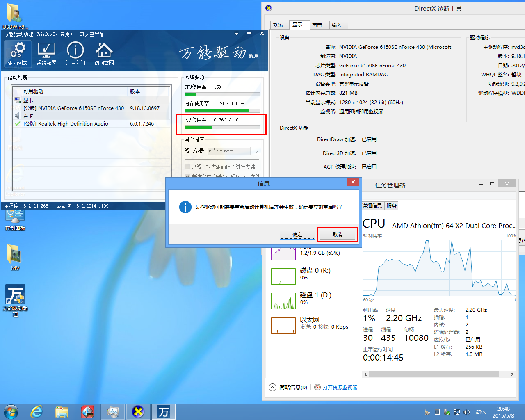525x420 pixels.
Task: Launch Internet Explorer from taskbar
Action: (x=37, y=412)
